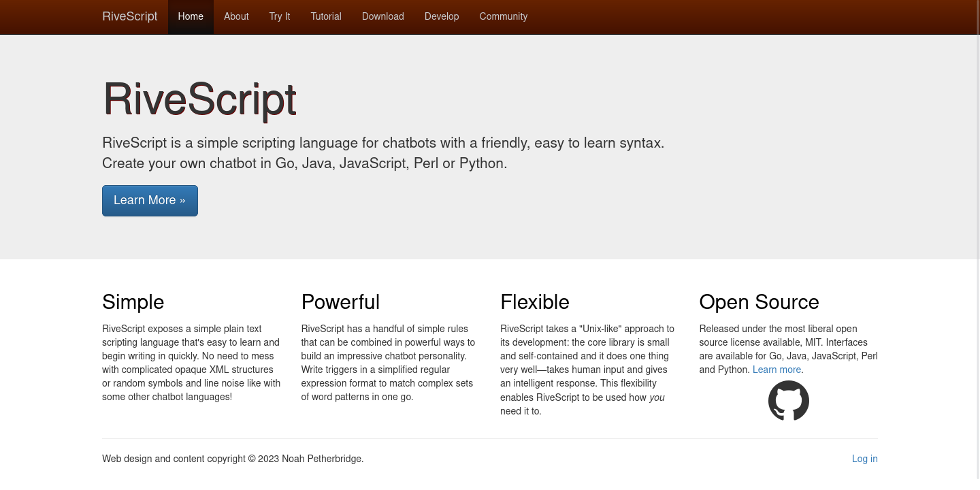This screenshot has height=490, width=980.
Task: Click the hero tagline about chatbot scripting language
Action: point(383,153)
